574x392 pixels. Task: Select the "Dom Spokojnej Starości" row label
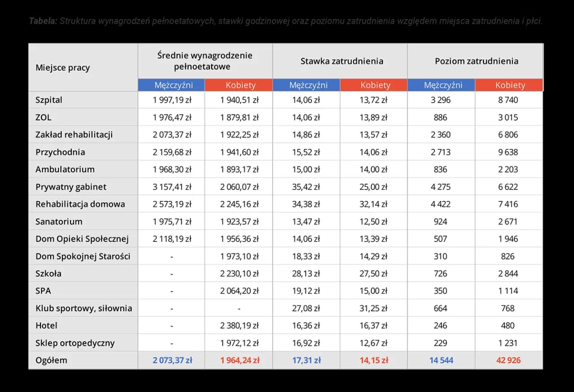[83, 256]
